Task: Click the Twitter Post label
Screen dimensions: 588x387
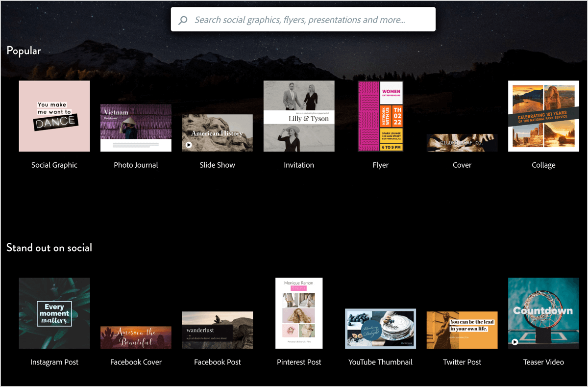Action: click(x=462, y=362)
